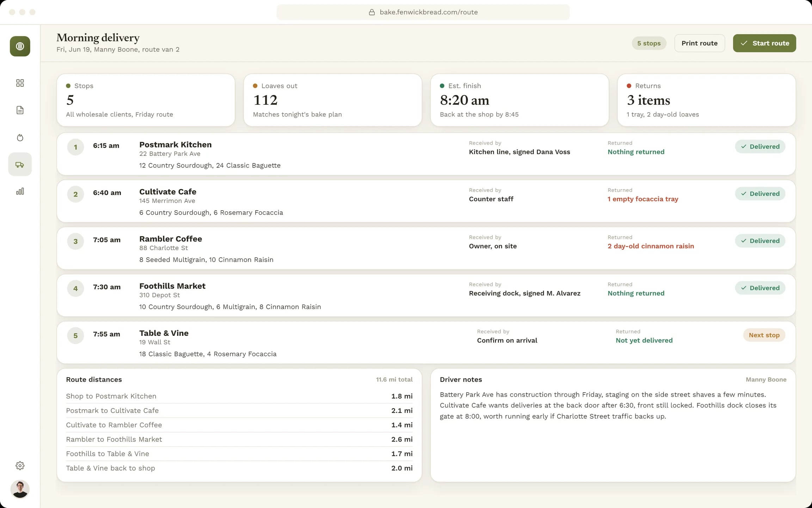
Task: Click '1 empty focaccia tray' returned text
Action: pos(643,199)
